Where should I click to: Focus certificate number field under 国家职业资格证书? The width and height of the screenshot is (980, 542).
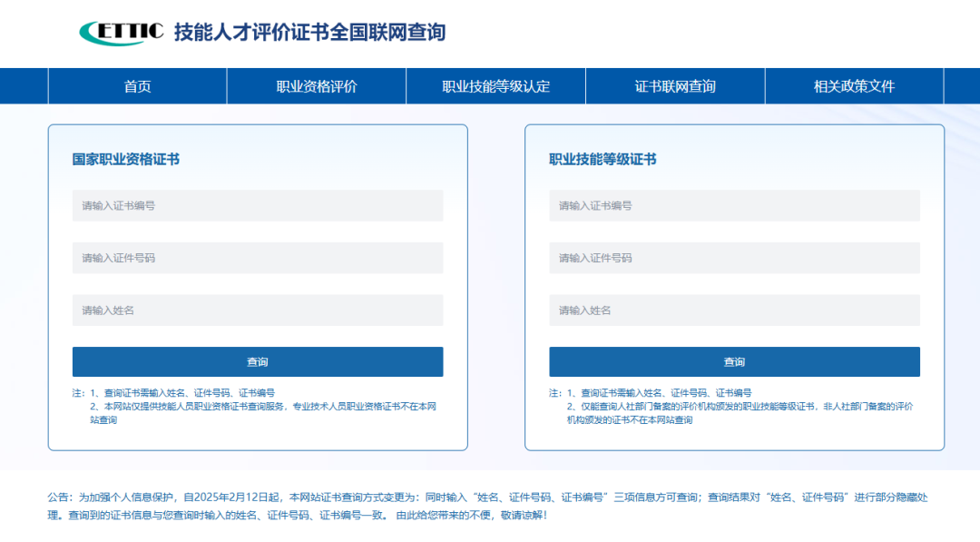[x=258, y=206]
